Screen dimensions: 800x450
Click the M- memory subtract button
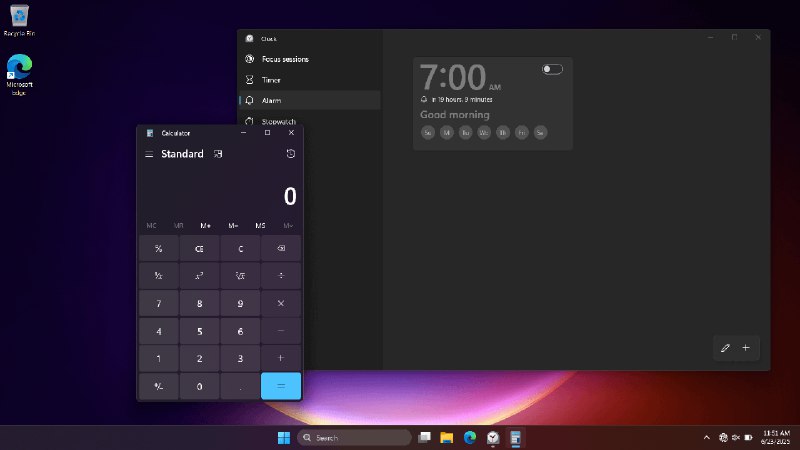point(233,226)
